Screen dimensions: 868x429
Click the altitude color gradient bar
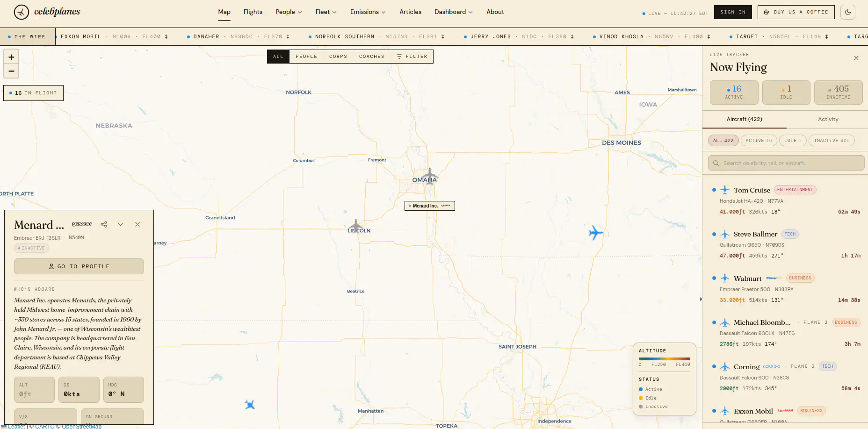(x=665, y=359)
